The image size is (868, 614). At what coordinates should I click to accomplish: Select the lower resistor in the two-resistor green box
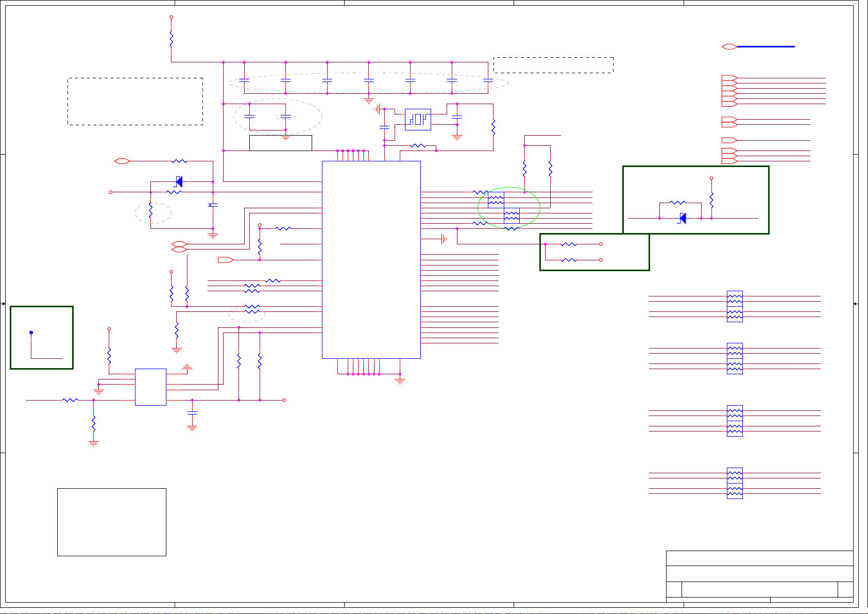point(569,260)
